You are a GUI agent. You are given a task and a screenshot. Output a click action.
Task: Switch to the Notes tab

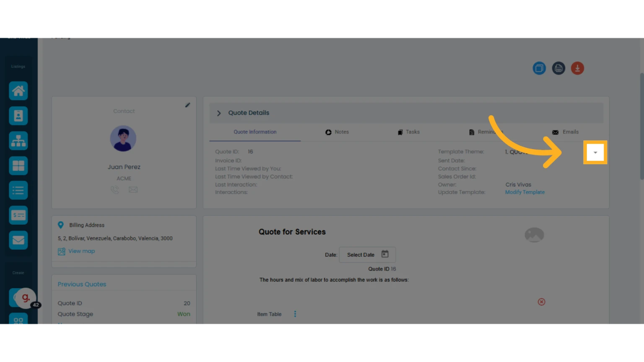click(x=337, y=132)
